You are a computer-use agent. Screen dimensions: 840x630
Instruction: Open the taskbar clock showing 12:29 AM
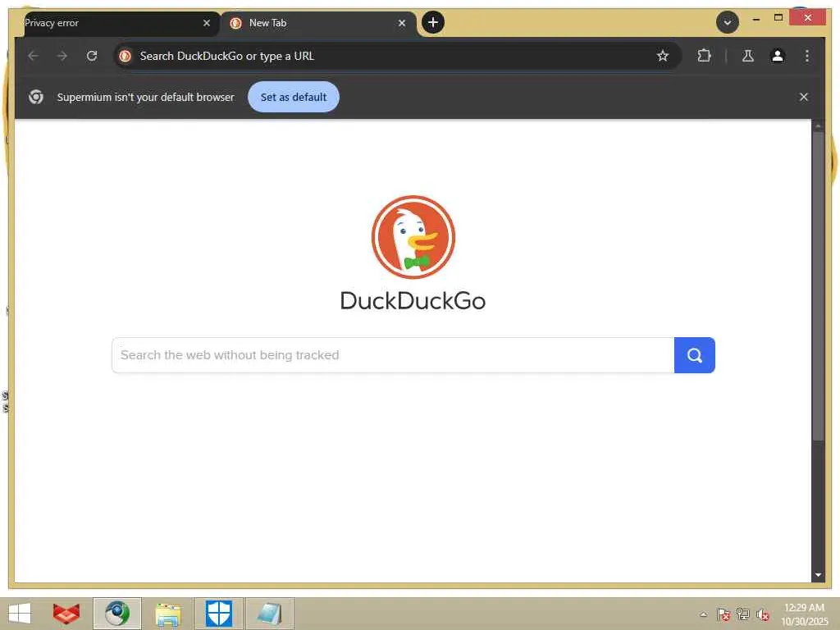click(x=804, y=614)
